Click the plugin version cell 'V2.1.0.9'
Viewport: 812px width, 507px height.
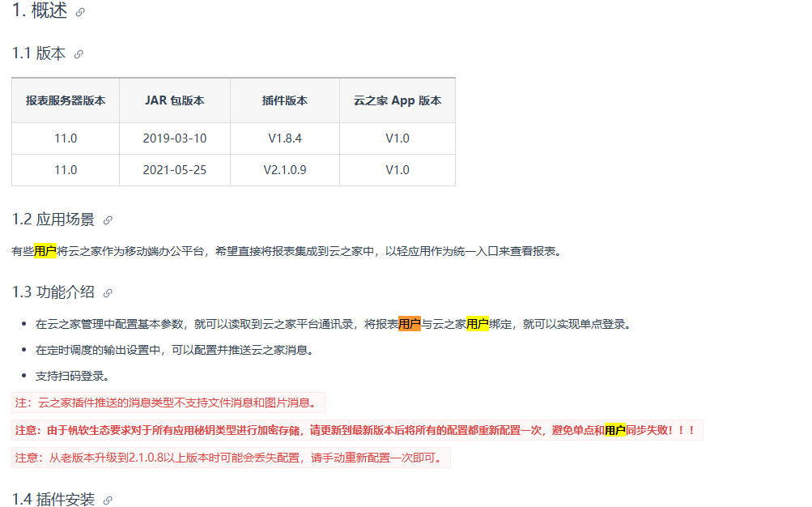pos(285,170)
